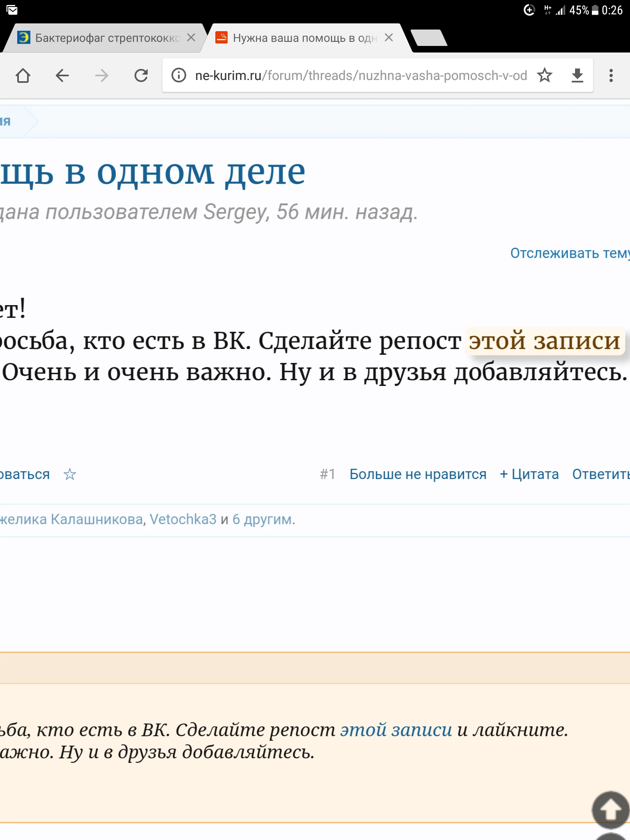Tap the Chrome home icon

coord(23,75)
